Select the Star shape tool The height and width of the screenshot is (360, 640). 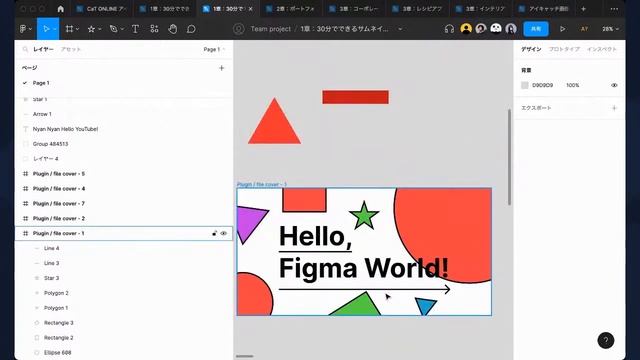click(x=91, y=29)
